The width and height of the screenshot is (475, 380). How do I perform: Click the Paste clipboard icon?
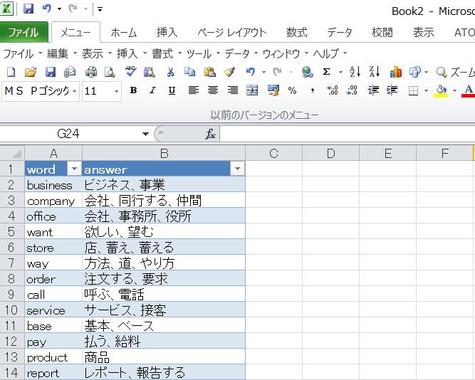[210, 72]
